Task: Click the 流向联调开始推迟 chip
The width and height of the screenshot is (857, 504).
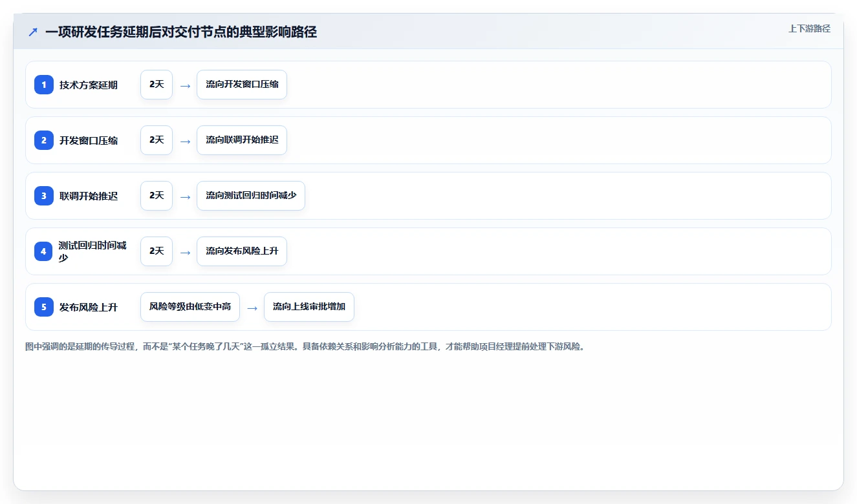Action: (x=242, y=140)
